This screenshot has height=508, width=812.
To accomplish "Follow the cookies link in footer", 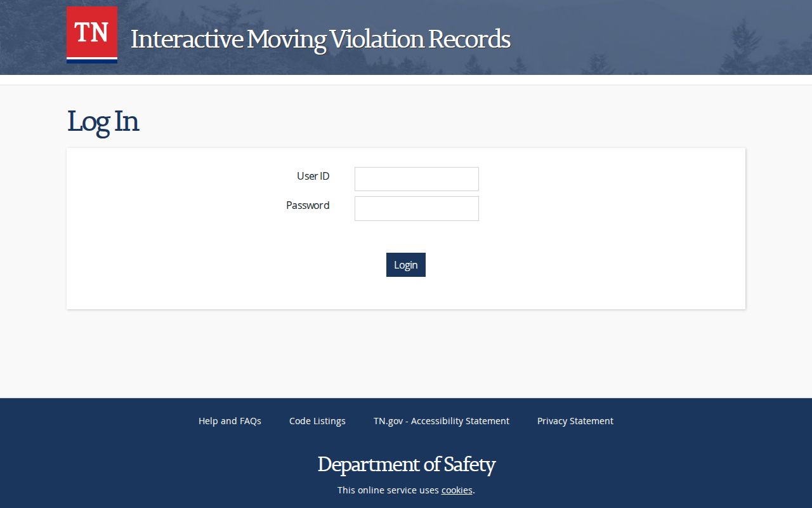I will click(x=457, y=490).
